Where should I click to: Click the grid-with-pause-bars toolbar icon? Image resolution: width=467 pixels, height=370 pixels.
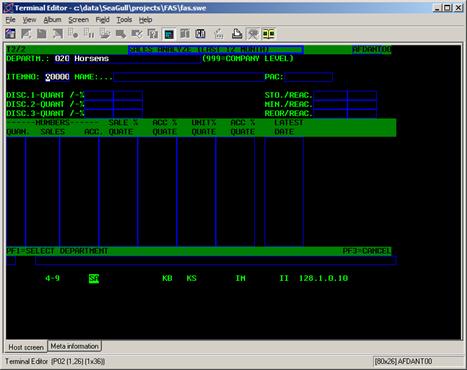[89, 33]
